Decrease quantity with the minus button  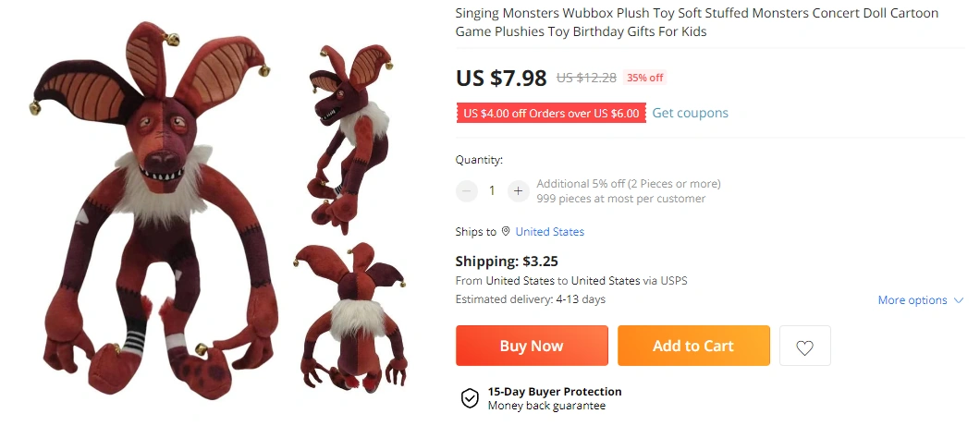[x=467, y=191]
